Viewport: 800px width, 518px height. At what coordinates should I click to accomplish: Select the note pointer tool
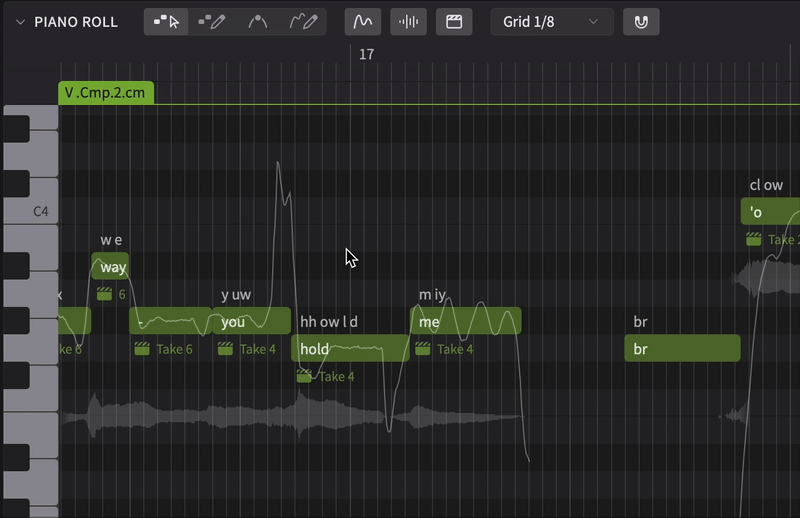click(166, 22)
